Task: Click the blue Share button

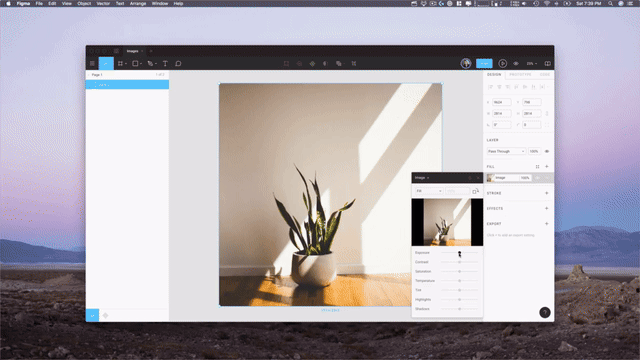Action: [x=484, y=64]
